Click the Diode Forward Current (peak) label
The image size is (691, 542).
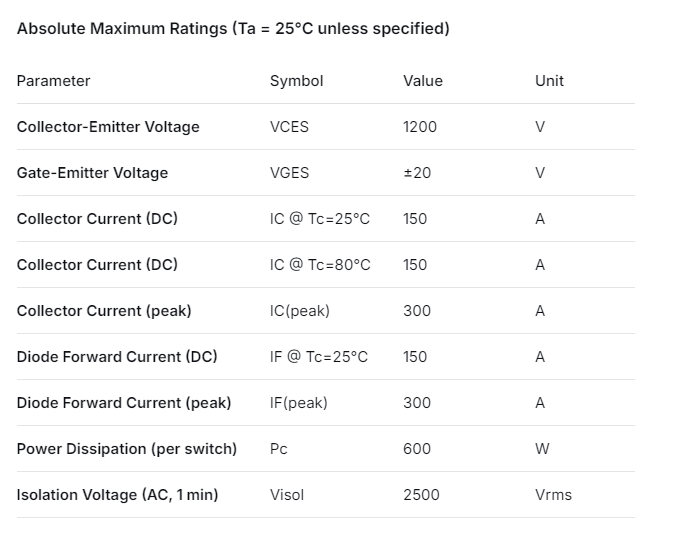[x=124, y=403]
